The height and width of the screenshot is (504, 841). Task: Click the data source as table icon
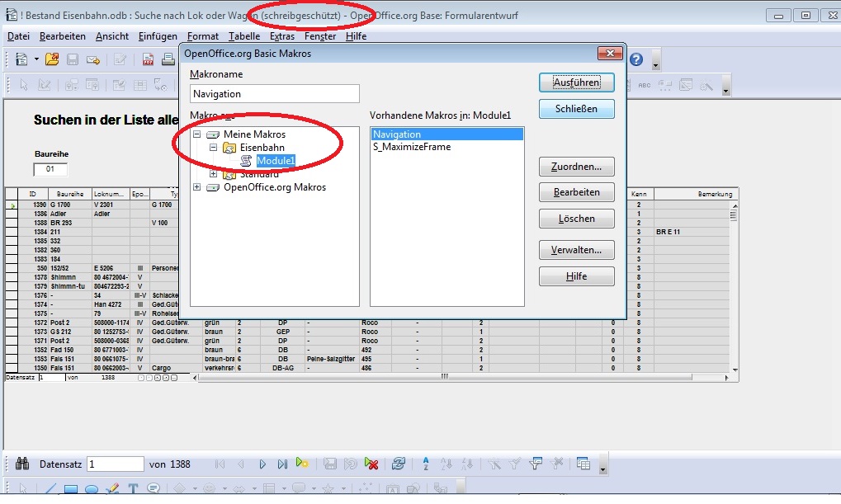584,464
